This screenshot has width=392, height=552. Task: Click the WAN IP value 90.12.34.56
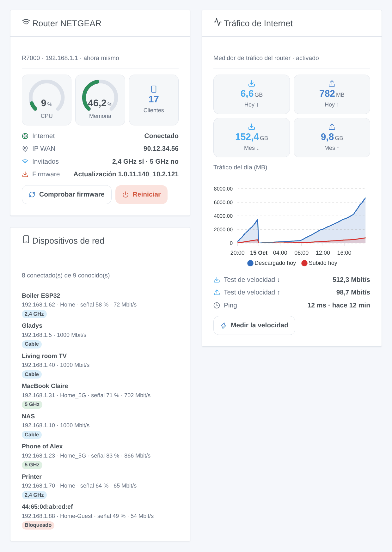(x=161, y=149)
